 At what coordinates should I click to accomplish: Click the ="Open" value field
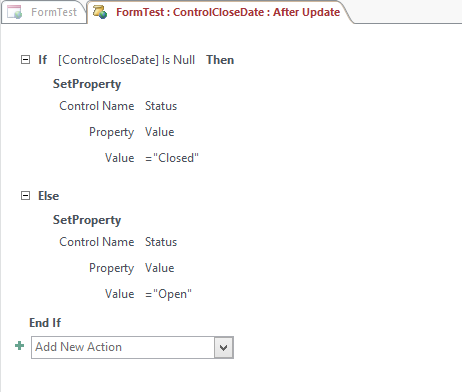point(169,294)
